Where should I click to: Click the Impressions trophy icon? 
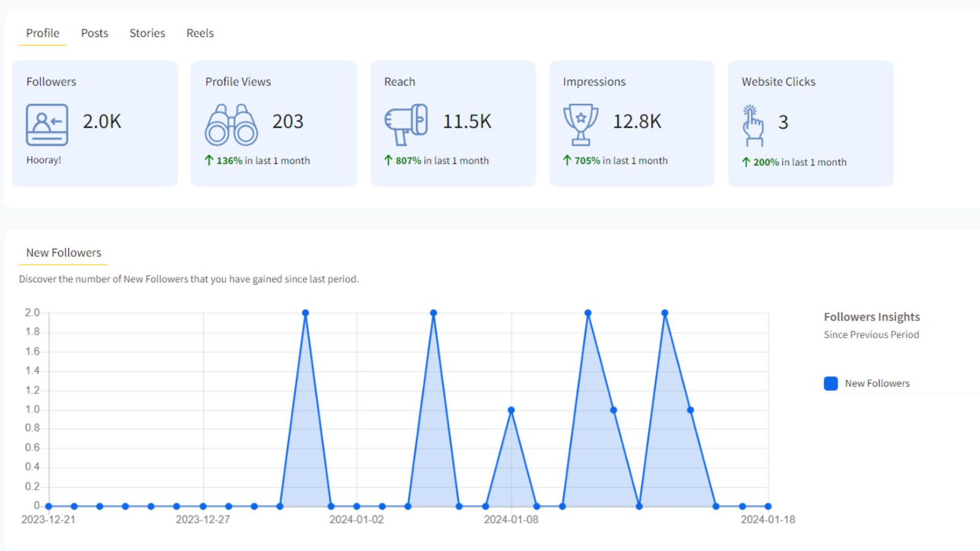coord(580,124)
